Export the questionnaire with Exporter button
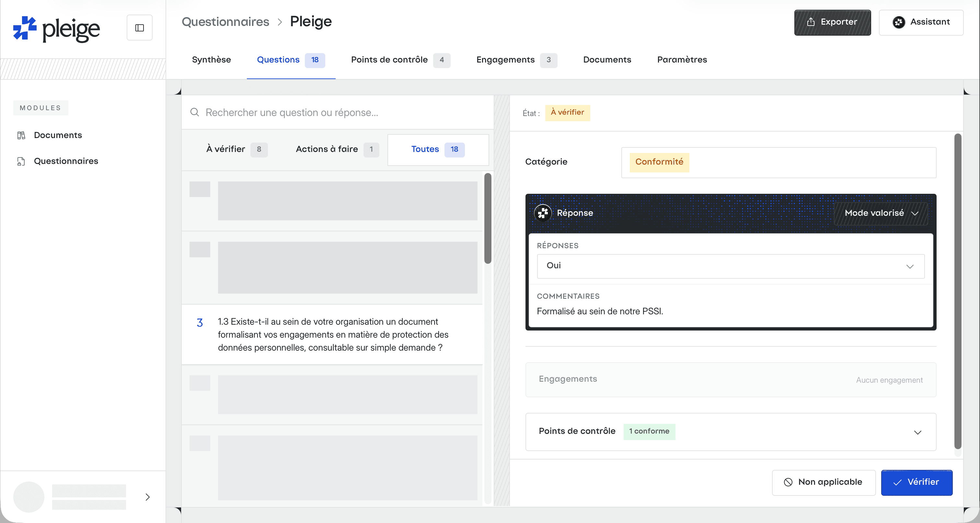Image resolution: width=980 pixels, height=523 pixels. (x=832, y=22)
